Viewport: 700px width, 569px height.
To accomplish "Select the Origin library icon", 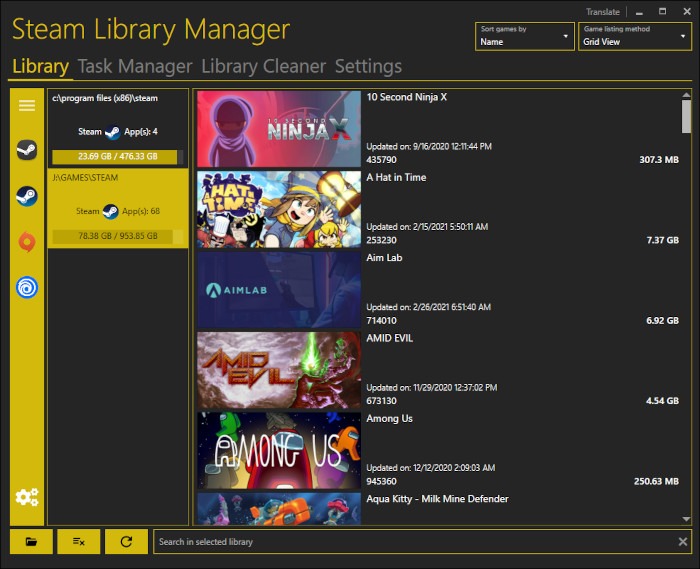I will click(27, 242).
